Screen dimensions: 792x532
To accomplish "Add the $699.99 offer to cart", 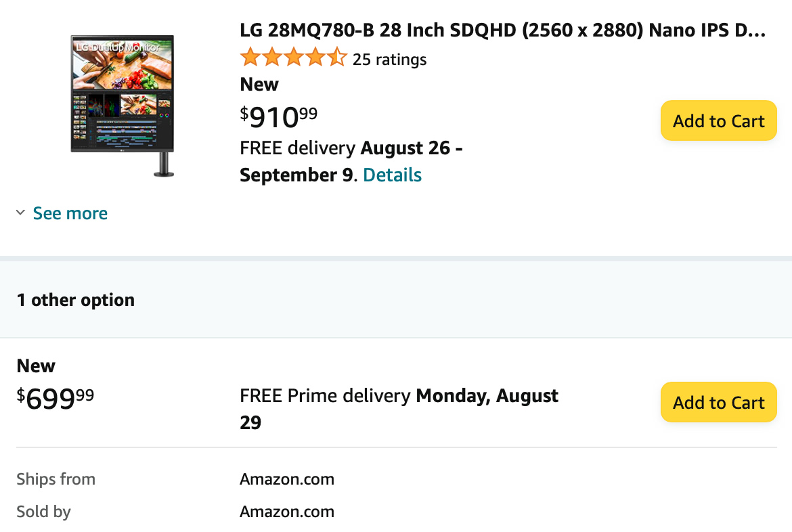I will click(x=718, y=402).
